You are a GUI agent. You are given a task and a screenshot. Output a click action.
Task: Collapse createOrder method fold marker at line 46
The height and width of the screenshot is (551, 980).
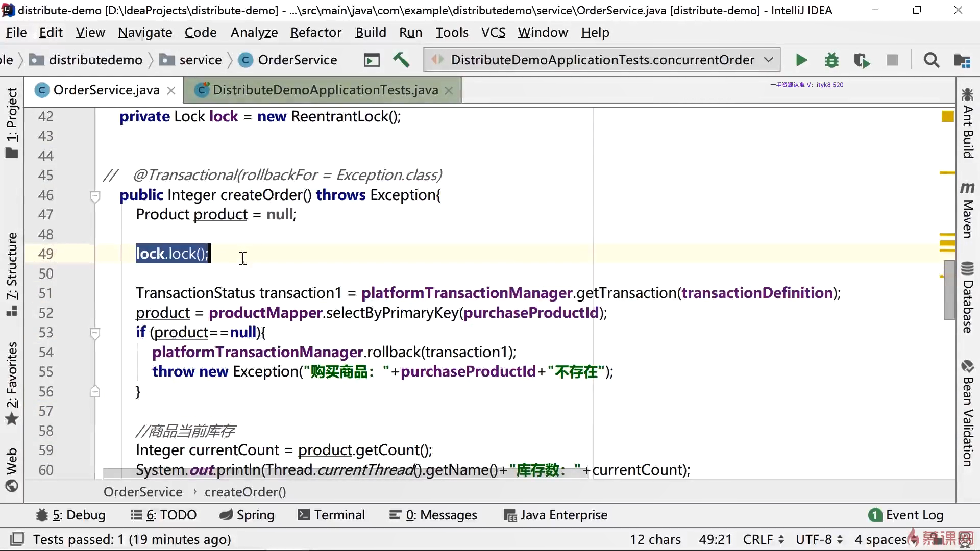point(95,196)
